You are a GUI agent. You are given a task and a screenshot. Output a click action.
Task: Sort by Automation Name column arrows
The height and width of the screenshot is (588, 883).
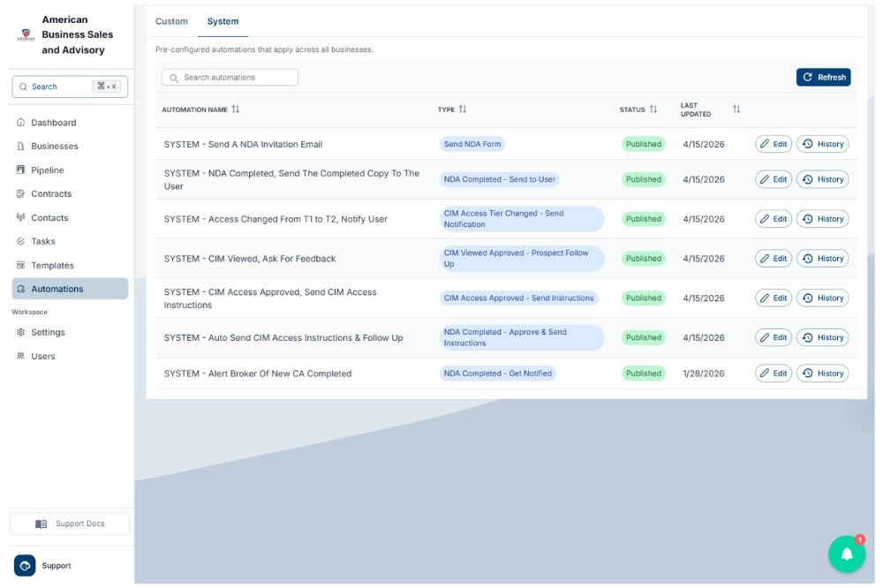click(x=236, y=109)
